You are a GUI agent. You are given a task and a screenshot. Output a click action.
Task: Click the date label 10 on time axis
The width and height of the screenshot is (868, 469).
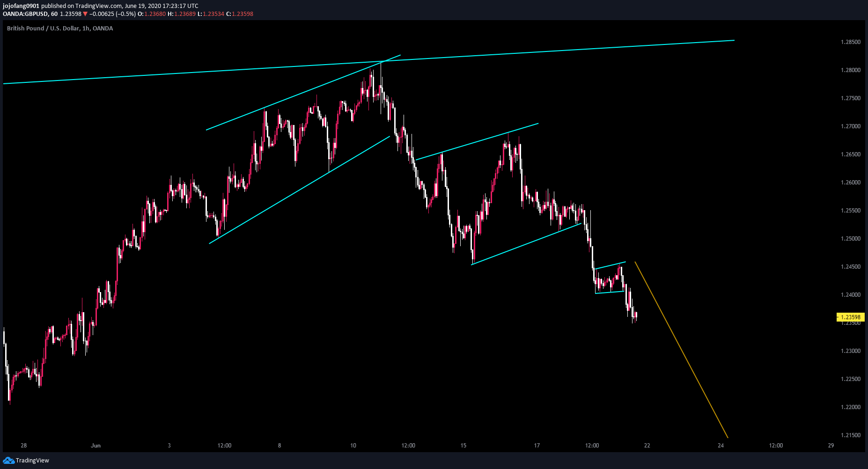(x=353, y=446)
